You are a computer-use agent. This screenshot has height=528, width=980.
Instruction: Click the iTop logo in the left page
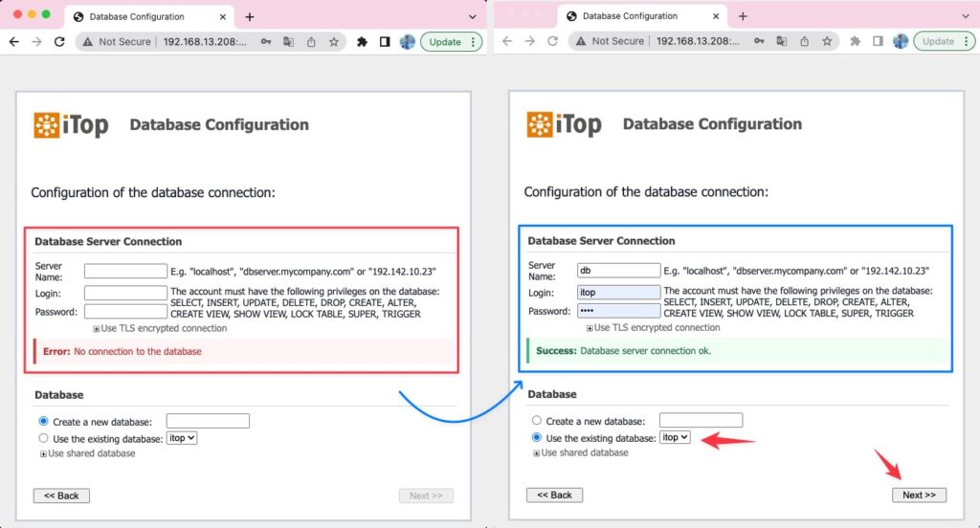coord(71,125)
